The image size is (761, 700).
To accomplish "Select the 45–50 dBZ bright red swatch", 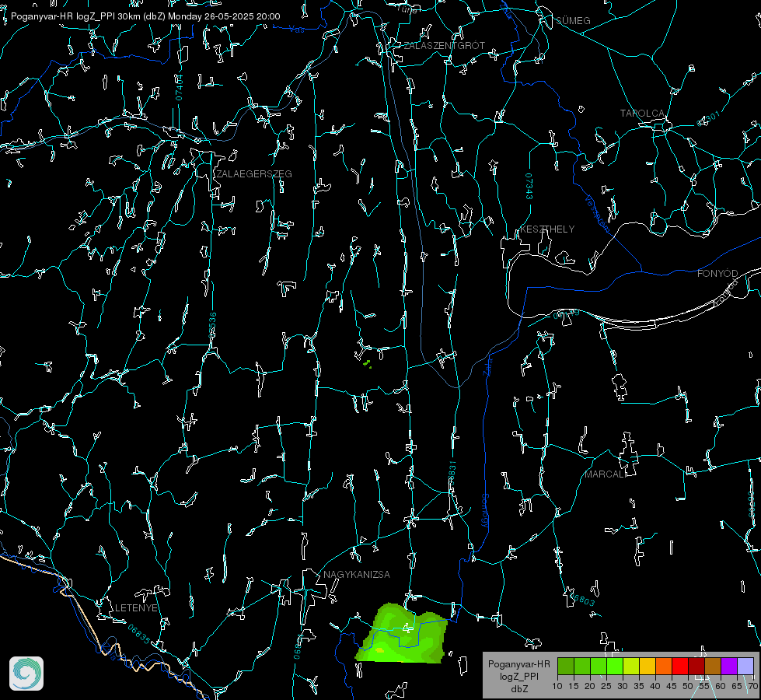I will (x=680, y=666).
